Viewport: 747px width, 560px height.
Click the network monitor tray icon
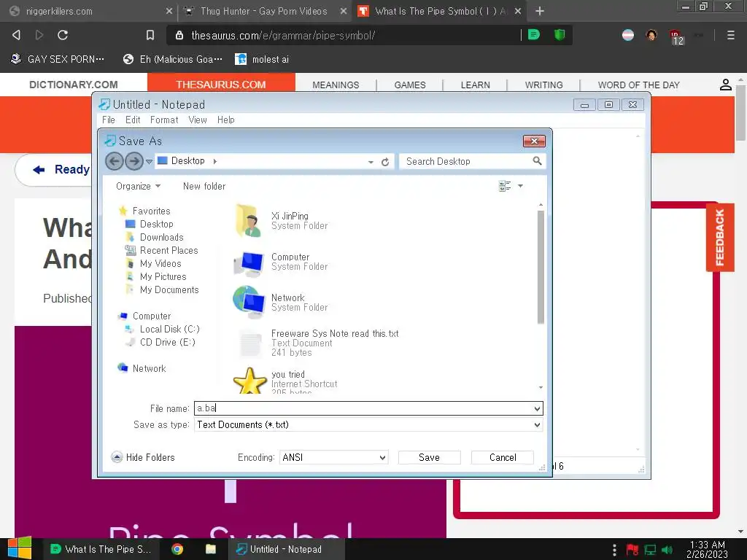[x=650, y=550]
